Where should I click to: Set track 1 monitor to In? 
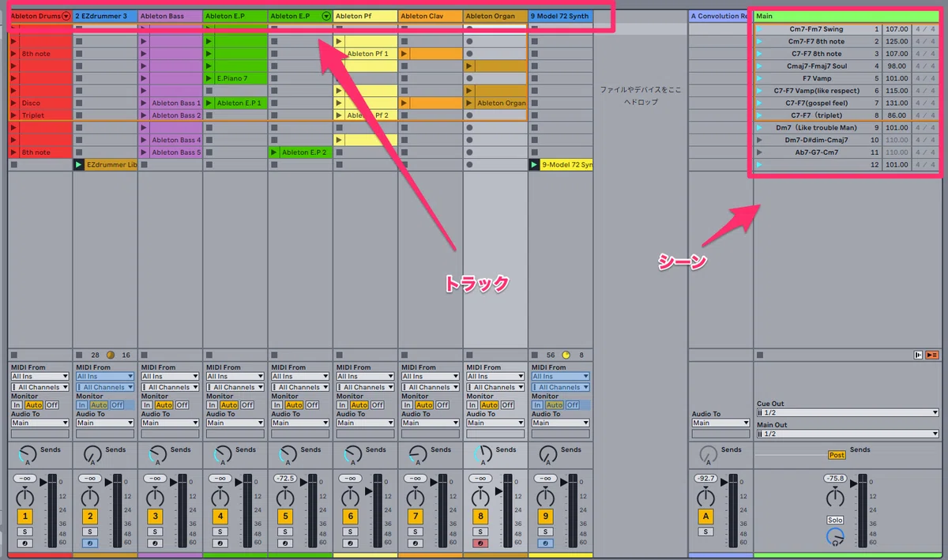16,405
